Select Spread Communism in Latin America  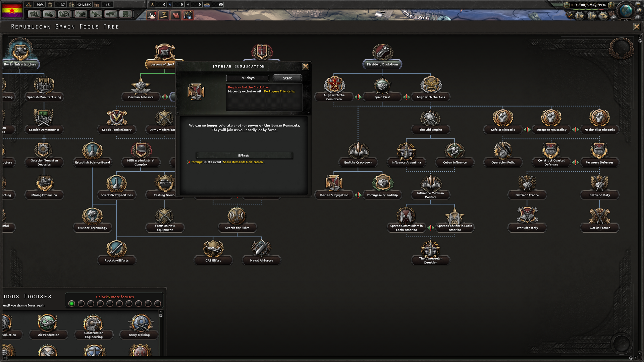point(407,220)
